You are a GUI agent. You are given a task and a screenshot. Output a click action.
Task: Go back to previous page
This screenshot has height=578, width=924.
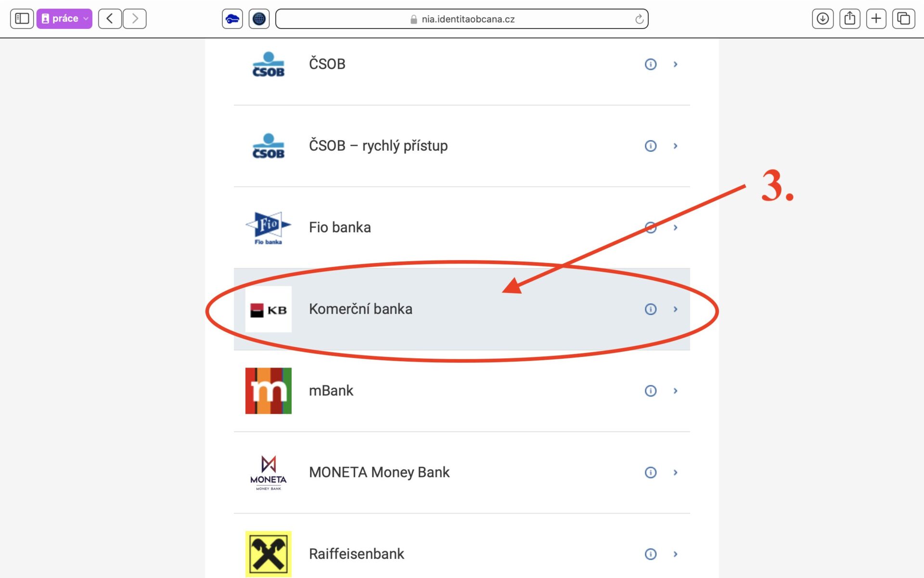coord(110,19)
